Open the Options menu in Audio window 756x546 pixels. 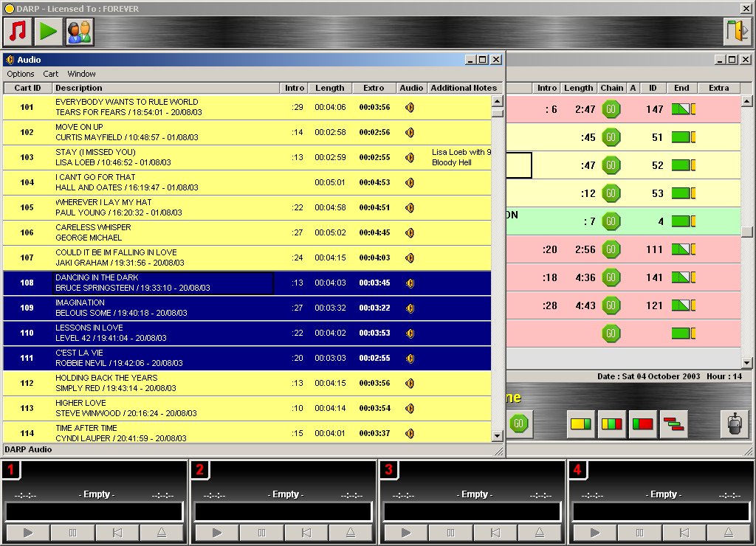tap(21, 74)
